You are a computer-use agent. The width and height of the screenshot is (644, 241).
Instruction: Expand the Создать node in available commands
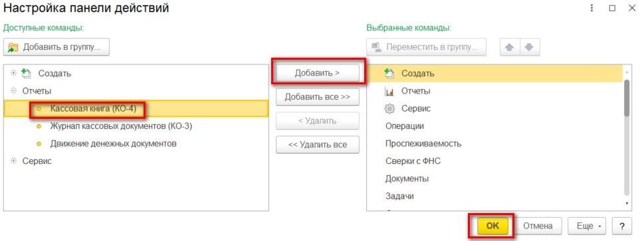click(x=13, y=73)
